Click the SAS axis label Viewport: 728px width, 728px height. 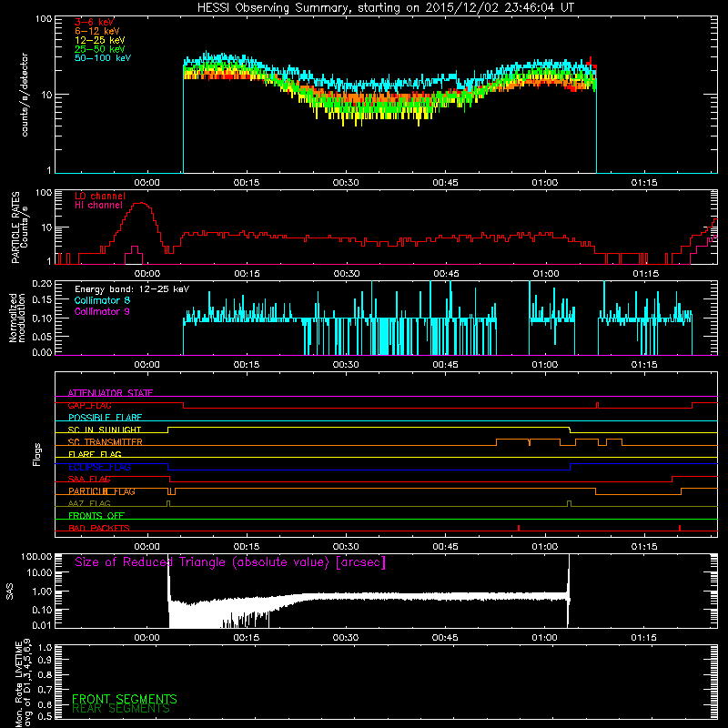9,591
